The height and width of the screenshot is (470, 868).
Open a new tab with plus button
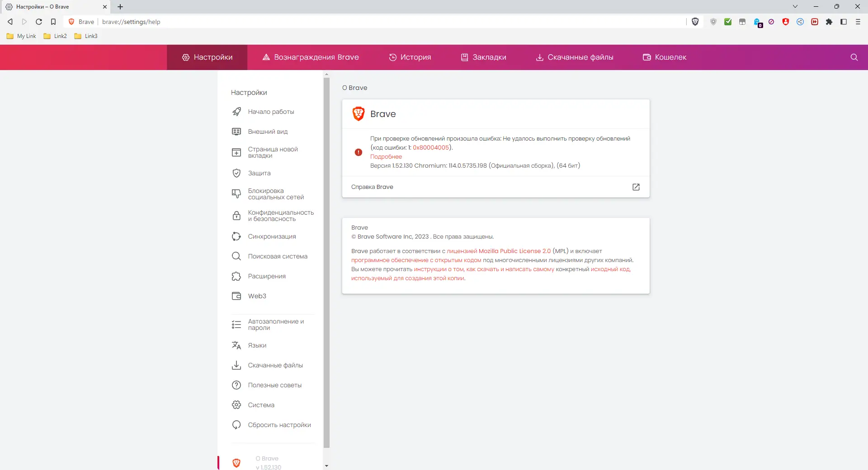click(120, 7)
